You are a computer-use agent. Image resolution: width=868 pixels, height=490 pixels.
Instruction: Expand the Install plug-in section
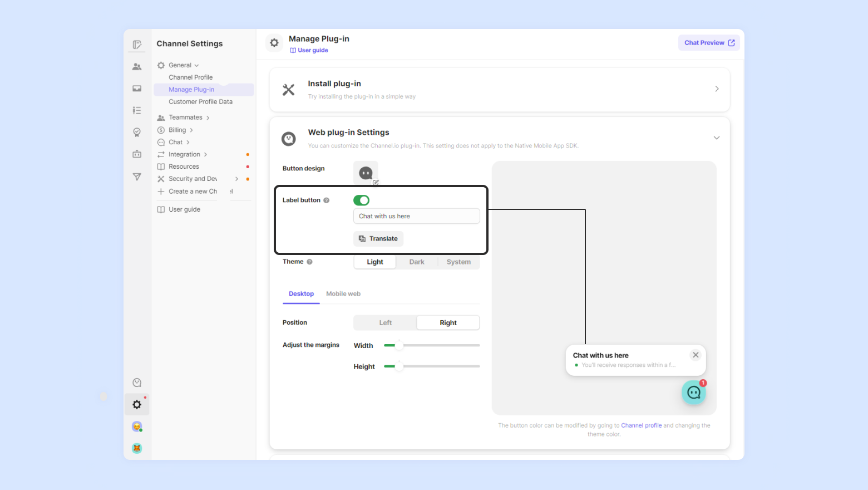pyautogui.click(x=716, y=89)
